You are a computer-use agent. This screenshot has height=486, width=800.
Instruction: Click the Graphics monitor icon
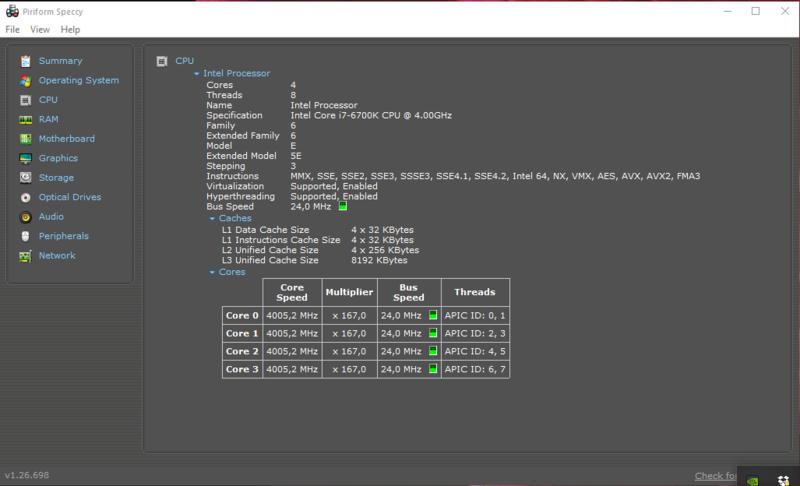[x=26, y=158]
